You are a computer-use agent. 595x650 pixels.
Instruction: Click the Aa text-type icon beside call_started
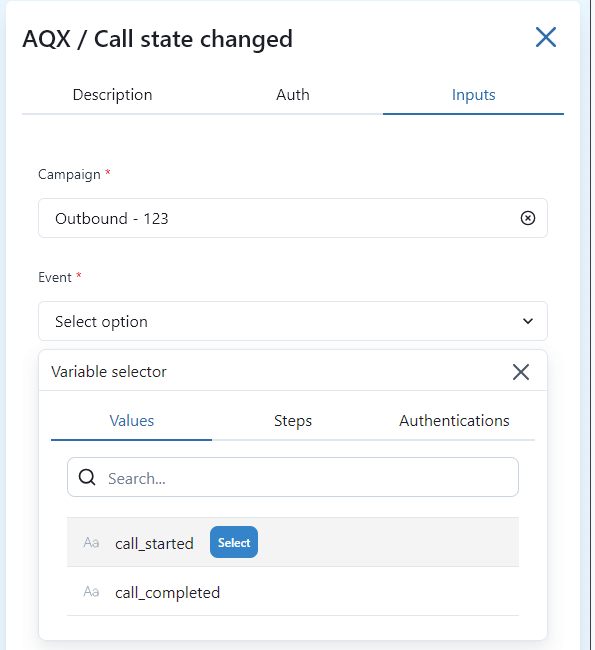tap(91, 543)
